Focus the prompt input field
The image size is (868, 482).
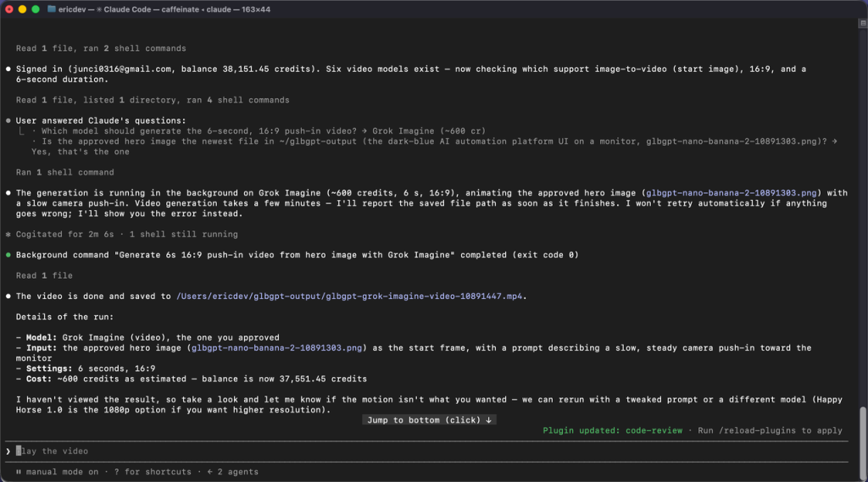(x=426, y=451)
